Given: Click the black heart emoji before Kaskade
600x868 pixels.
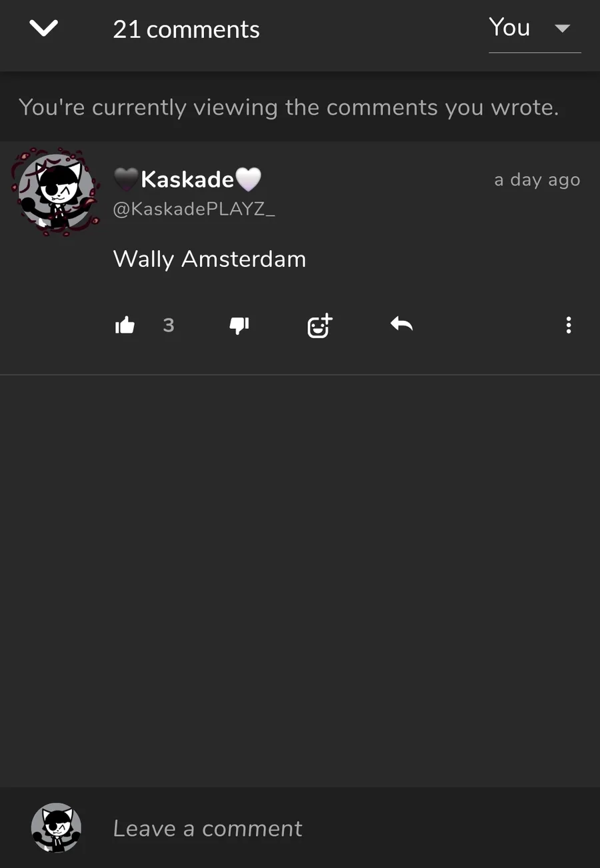Looking at the screenshot, I should click(x=126, y=179).
